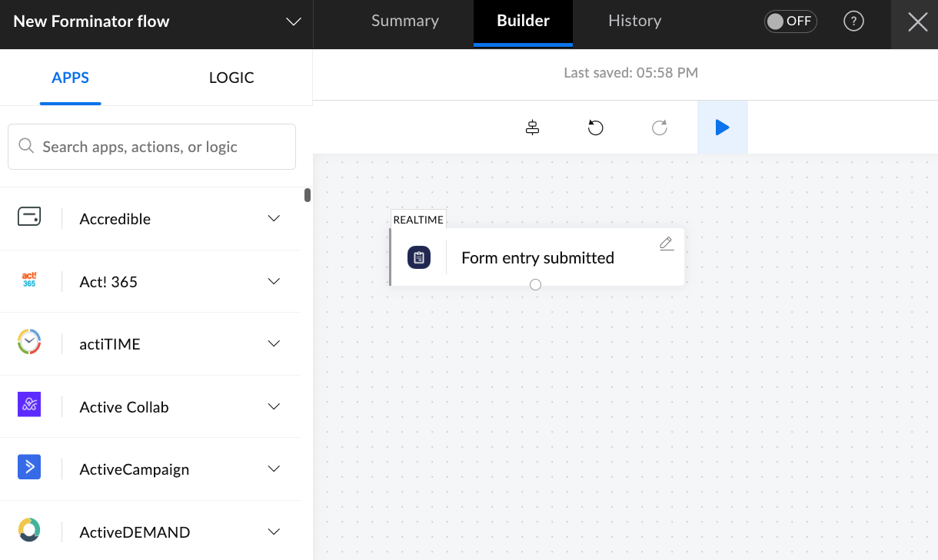Click the search apps input field
The height and width of the screenshot is (560, 938).
tap(151, 147)
